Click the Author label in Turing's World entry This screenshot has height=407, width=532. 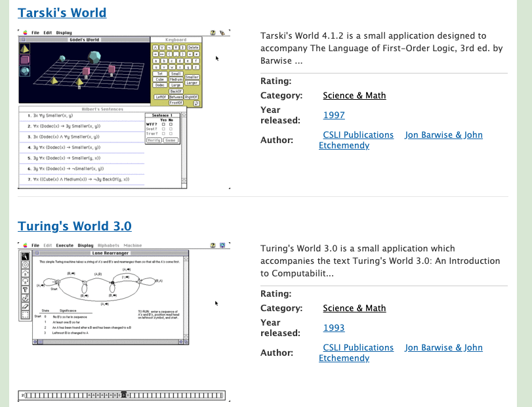tap(277, 353)
